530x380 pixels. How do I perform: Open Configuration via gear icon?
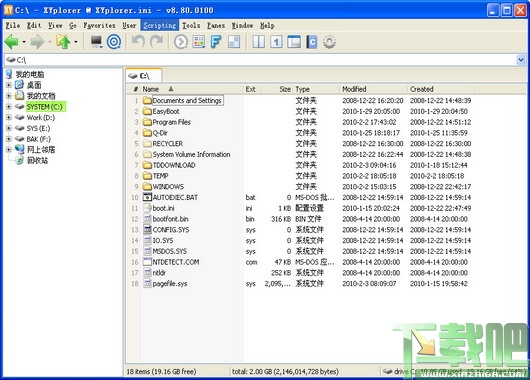(x=329, y=42)
